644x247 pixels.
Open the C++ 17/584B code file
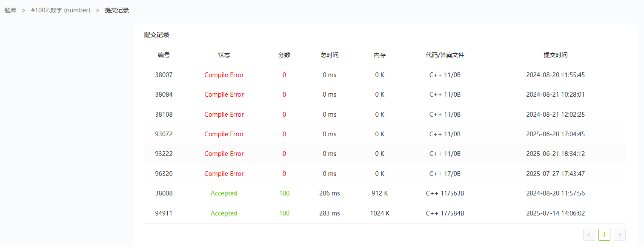(445, 213)
